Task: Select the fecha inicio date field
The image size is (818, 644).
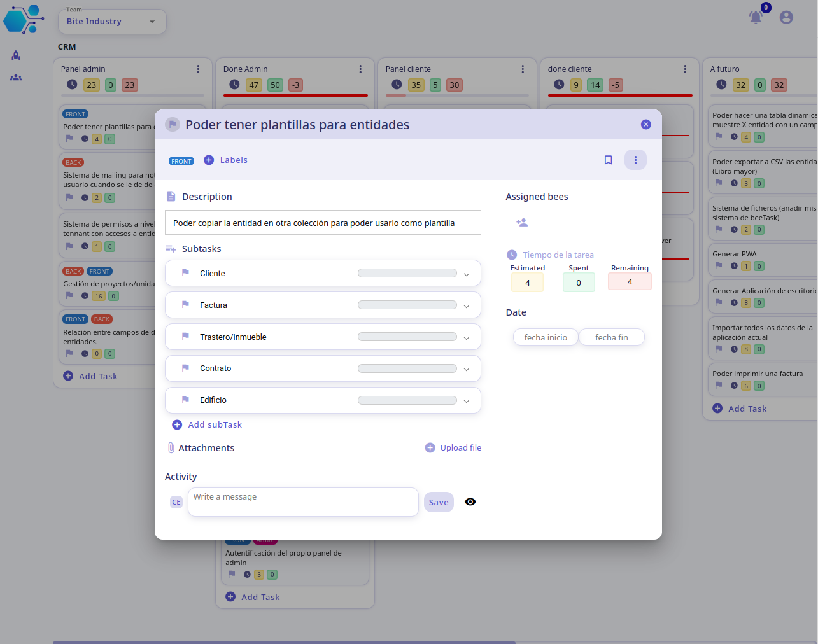Action: [x=546, y=337]
